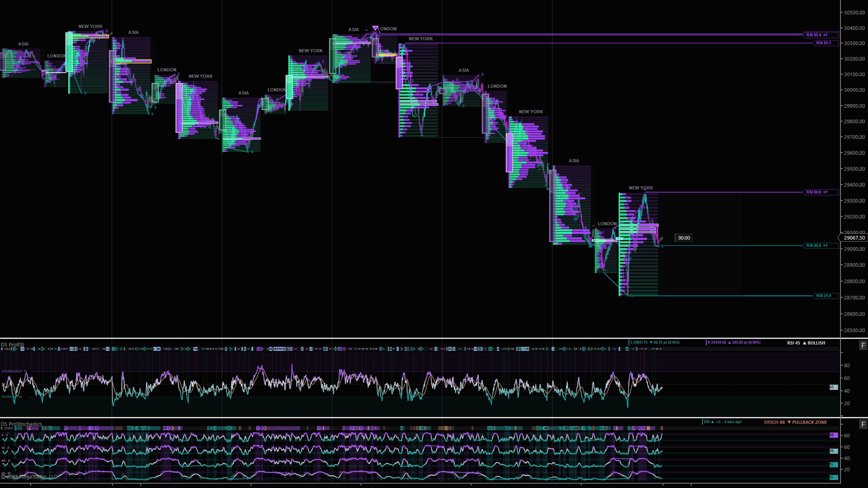
Task: Click the 28500.00 price axis label
Action: pos(854,330)
